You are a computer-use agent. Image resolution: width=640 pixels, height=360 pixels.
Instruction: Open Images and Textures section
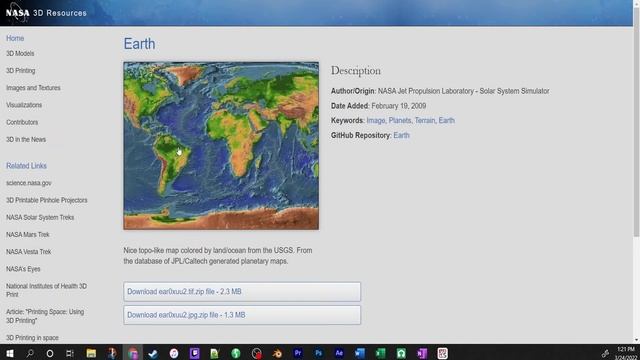pos(33,88)
